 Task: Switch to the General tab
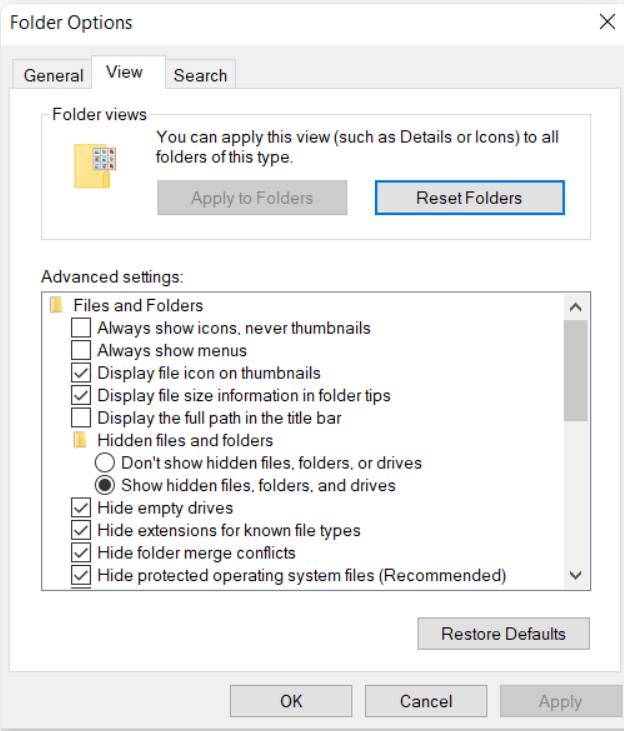[x=52, y=75]
